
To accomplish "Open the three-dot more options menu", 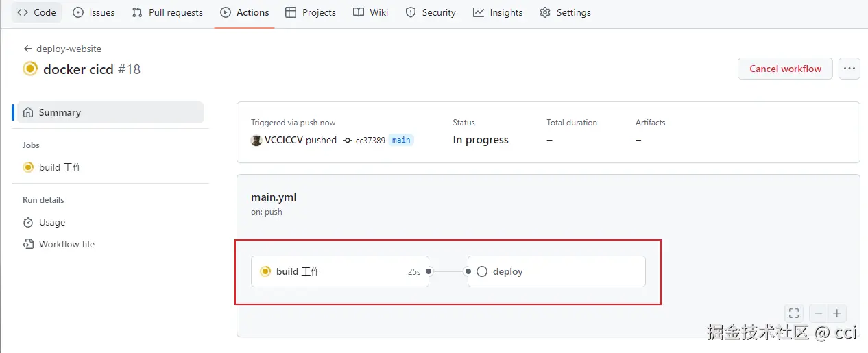I will click(849, 69).
